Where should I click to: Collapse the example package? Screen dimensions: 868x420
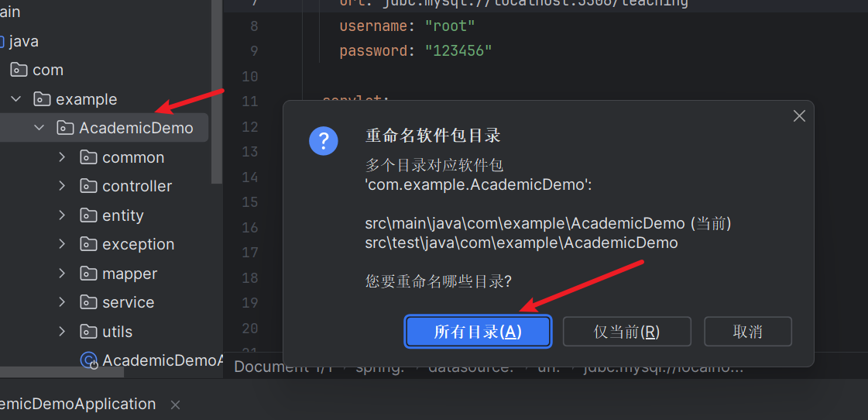coord(15,99)
